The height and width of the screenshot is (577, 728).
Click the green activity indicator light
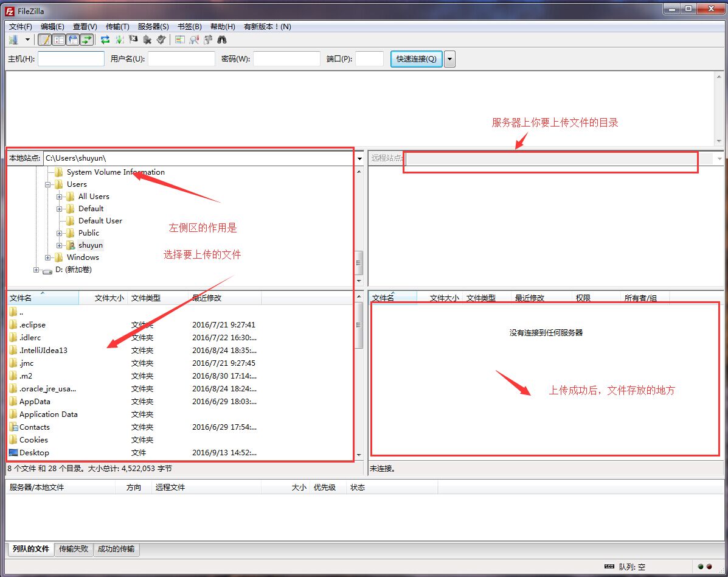[x=701, y=566]
